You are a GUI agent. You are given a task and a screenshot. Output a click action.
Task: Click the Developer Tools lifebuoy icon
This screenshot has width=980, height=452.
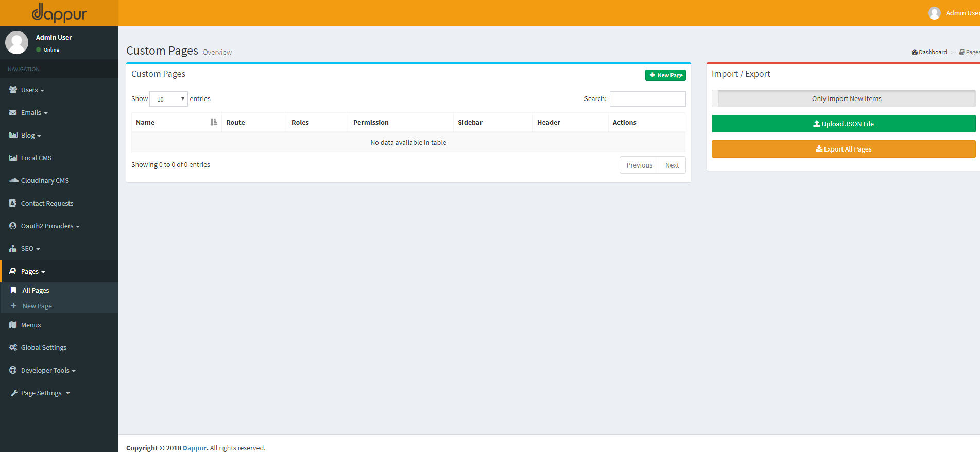13,370
